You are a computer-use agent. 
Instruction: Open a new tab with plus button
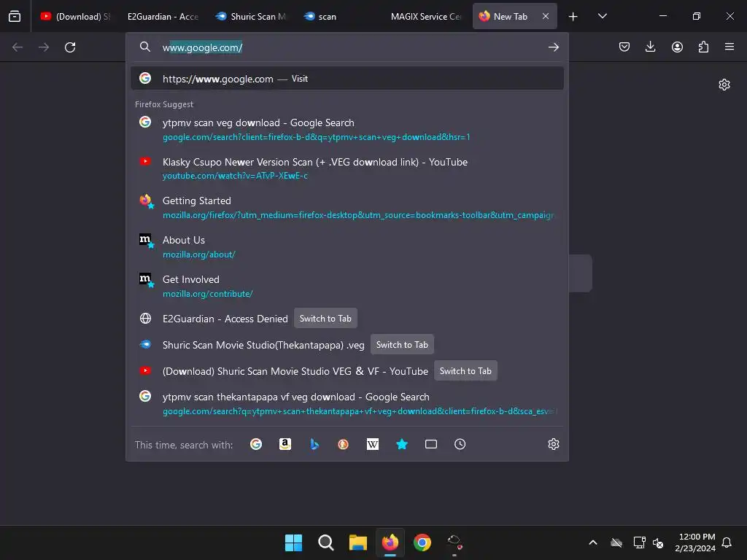(x=573, y=17)
